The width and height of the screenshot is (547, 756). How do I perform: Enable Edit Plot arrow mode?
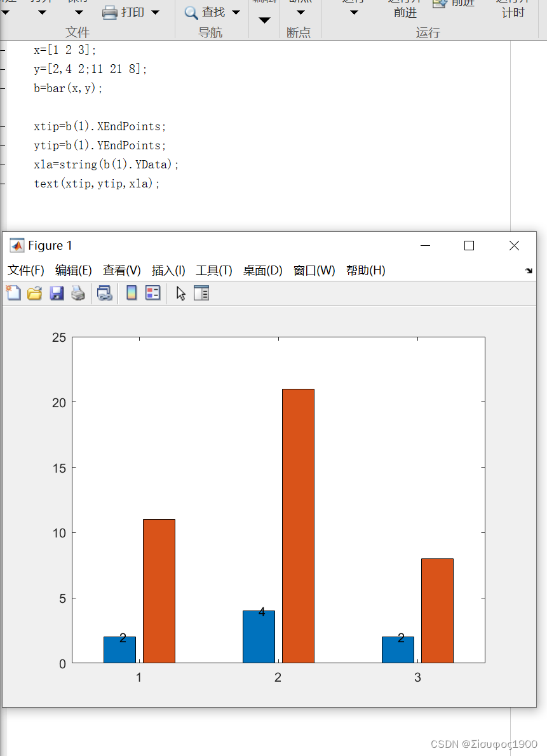[180, 293]
